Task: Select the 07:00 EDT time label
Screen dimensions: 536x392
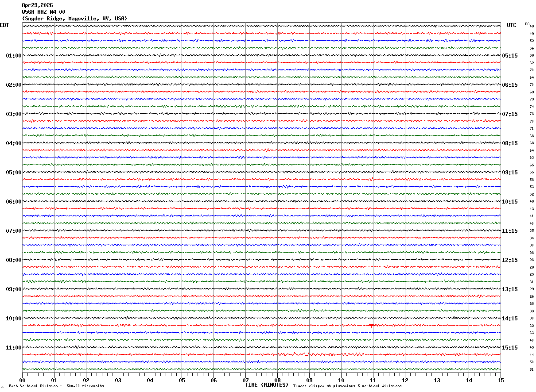Action: [14, 231]
